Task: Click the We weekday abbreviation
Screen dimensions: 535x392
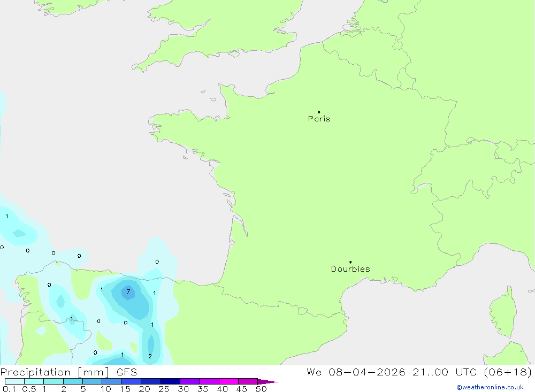Action: point(314,372)
